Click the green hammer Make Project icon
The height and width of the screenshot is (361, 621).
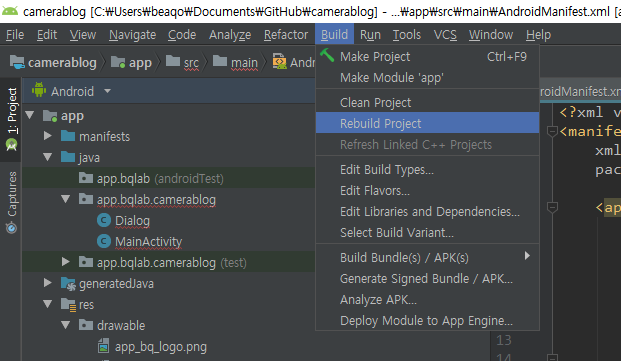[x=327, y=55]
